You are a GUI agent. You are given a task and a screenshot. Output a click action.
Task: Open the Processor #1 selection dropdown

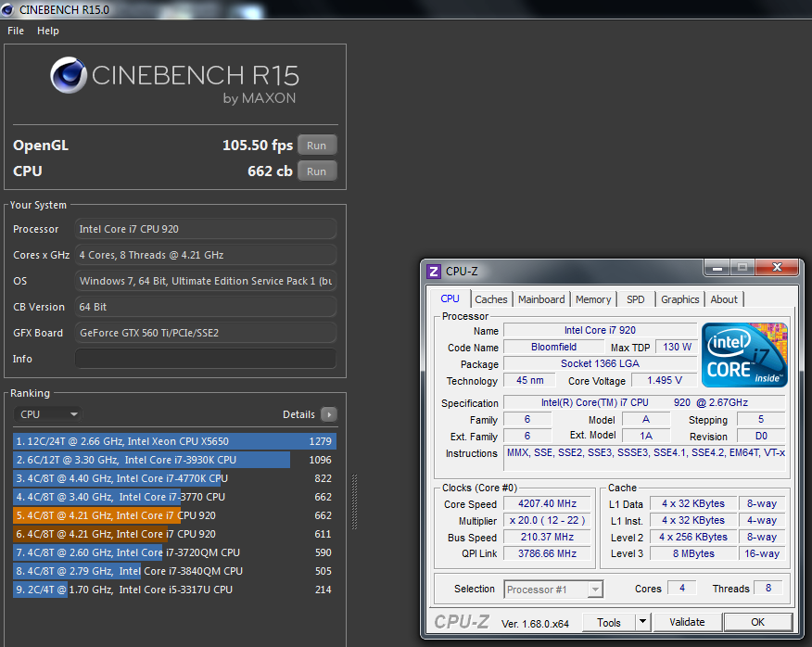(553, 589)
